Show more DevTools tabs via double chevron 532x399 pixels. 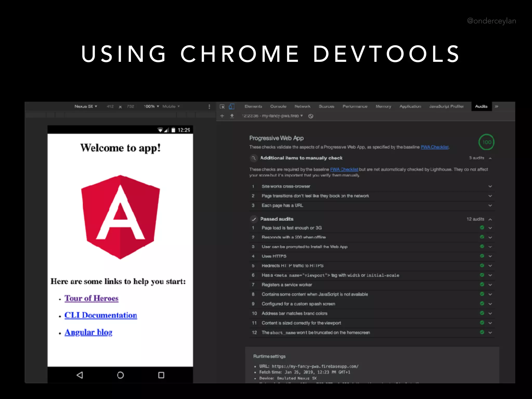(496, 107)
